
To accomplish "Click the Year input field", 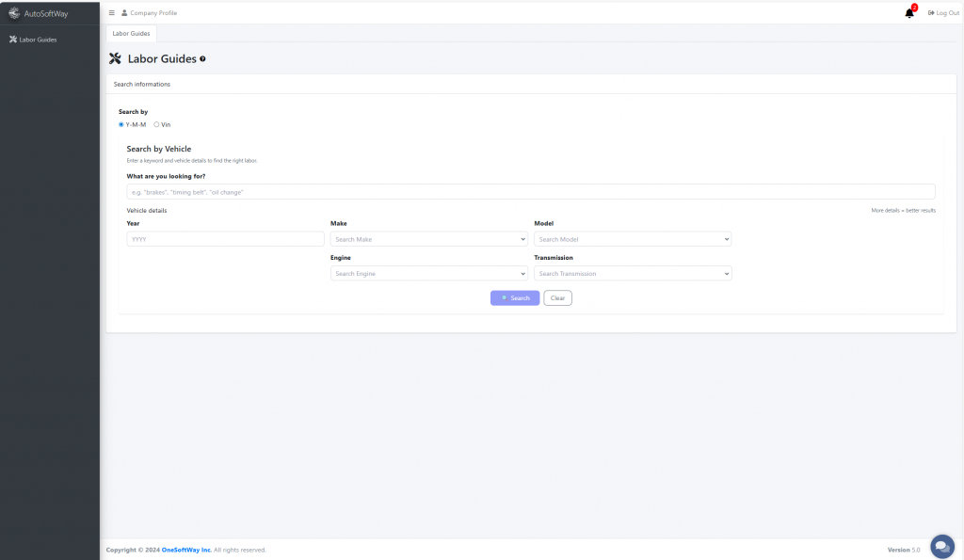I will (225, 240).
